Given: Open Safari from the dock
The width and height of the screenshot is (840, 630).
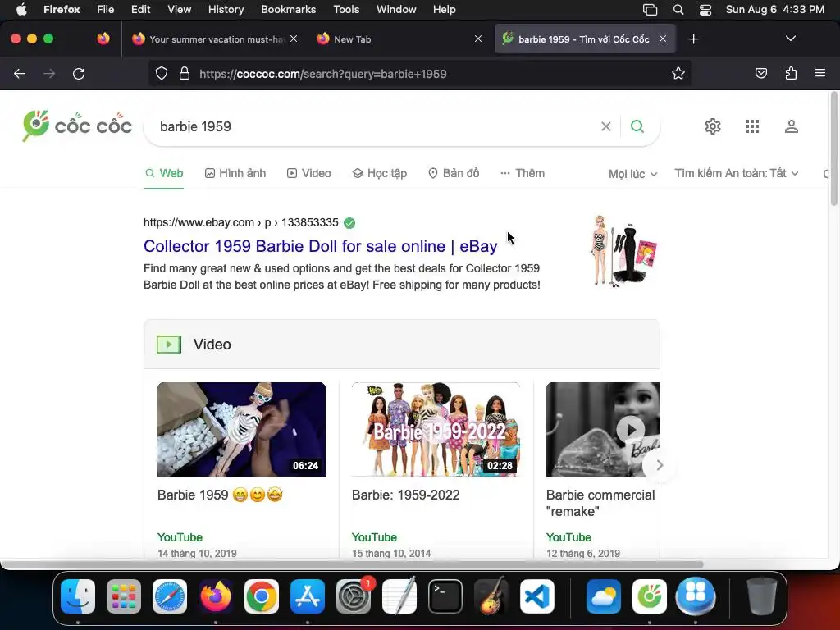Looking at the screenshot, I should click(170, 596).
